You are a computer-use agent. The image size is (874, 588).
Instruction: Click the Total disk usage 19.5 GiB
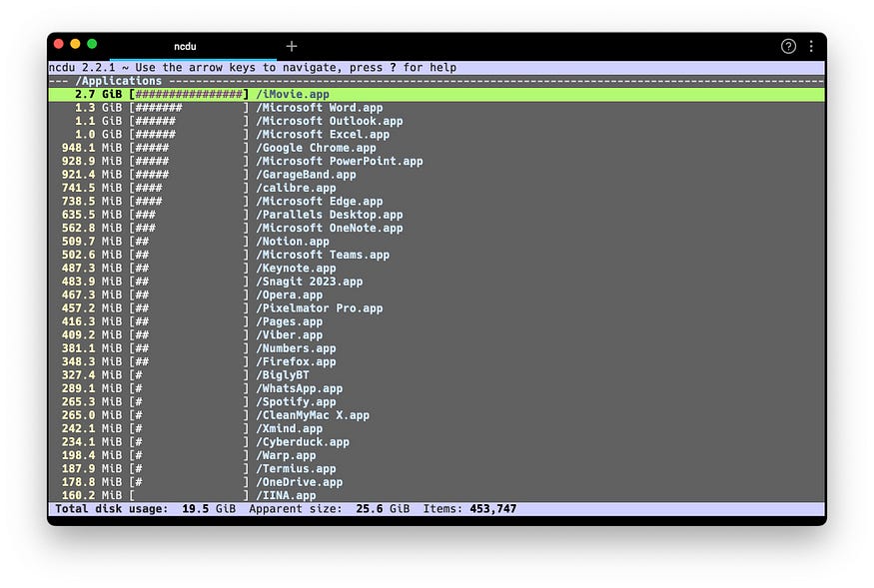[145, 509]
